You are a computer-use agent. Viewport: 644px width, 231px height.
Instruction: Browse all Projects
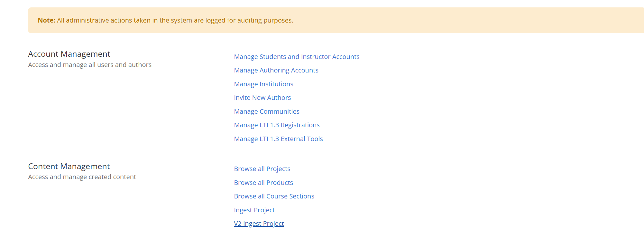click(x=262, y=169)
